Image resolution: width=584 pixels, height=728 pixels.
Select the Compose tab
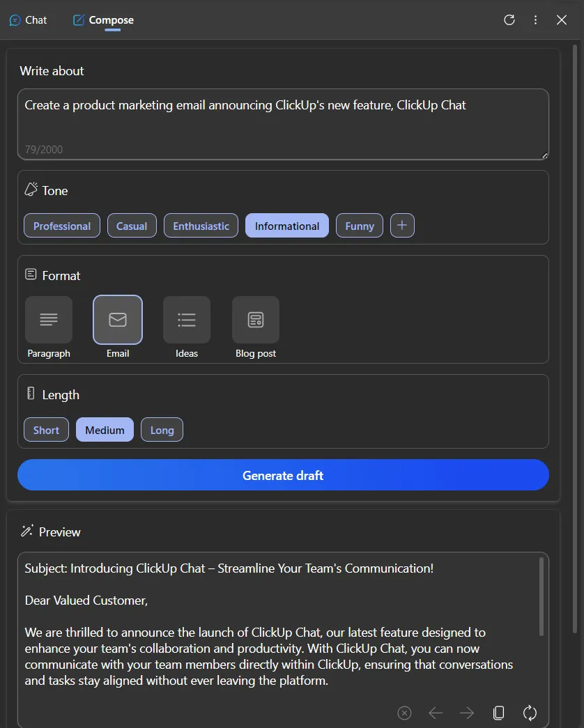[x=103, y=20]
